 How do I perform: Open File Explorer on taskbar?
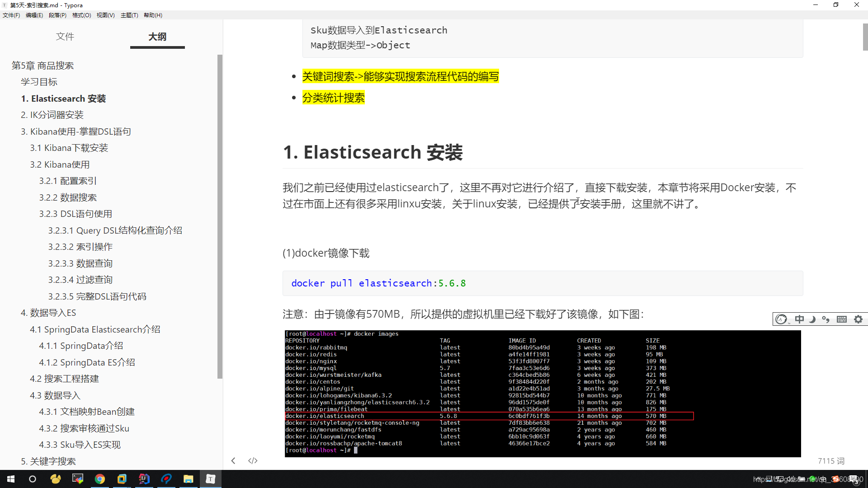click(189, 479)
